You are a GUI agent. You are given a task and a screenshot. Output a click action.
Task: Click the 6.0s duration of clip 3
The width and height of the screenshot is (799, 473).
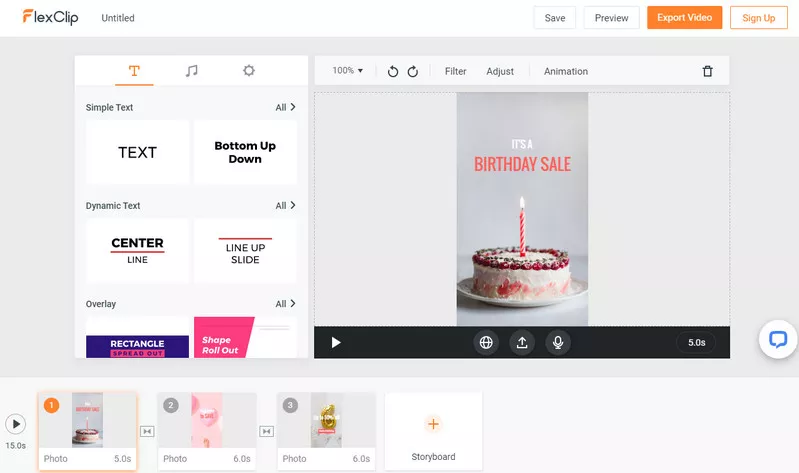(361, 459)
